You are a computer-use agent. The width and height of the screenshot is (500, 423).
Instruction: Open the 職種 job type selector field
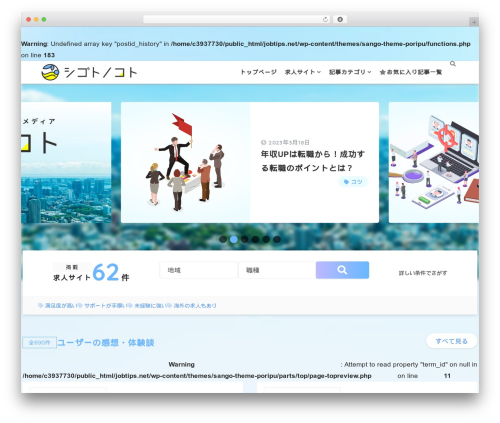point(277,270)
